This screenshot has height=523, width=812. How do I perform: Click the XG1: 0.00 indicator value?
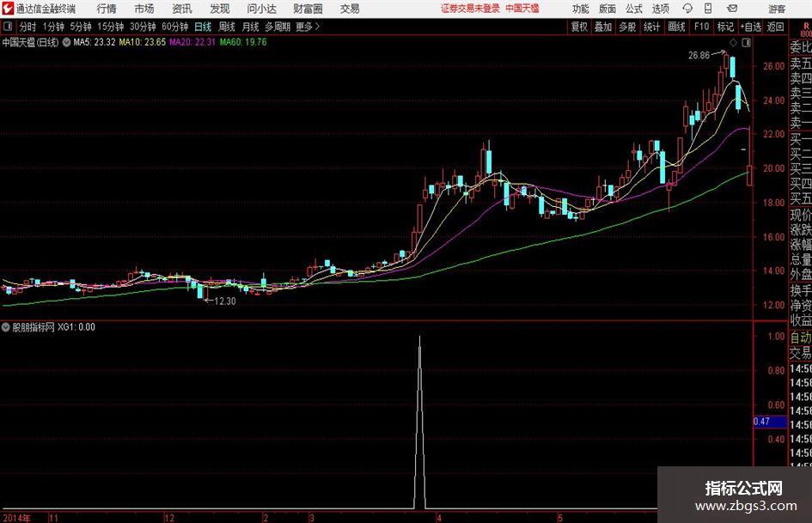pos(76,327)
